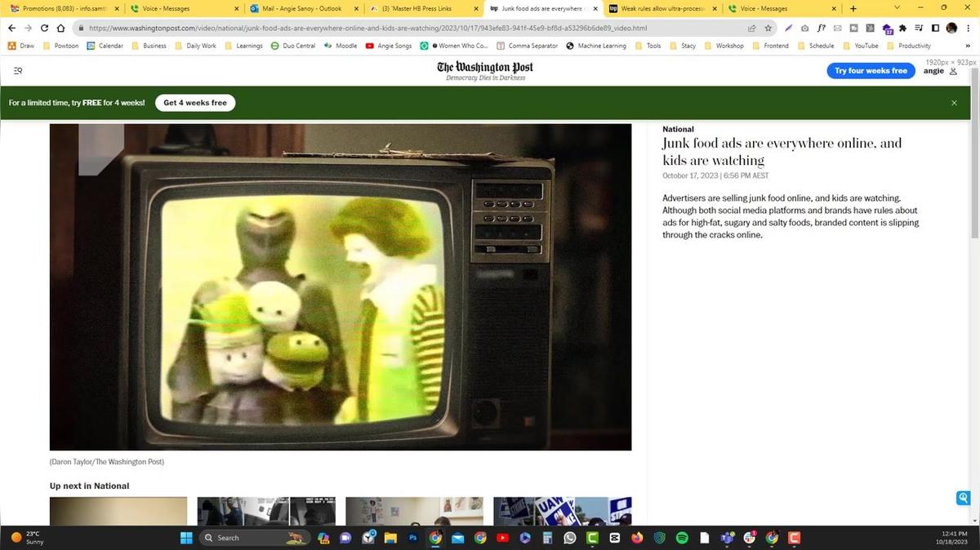This screenshot has height=550, width=980.
Task: Play the junk food ads video
Action: point(341,286)
